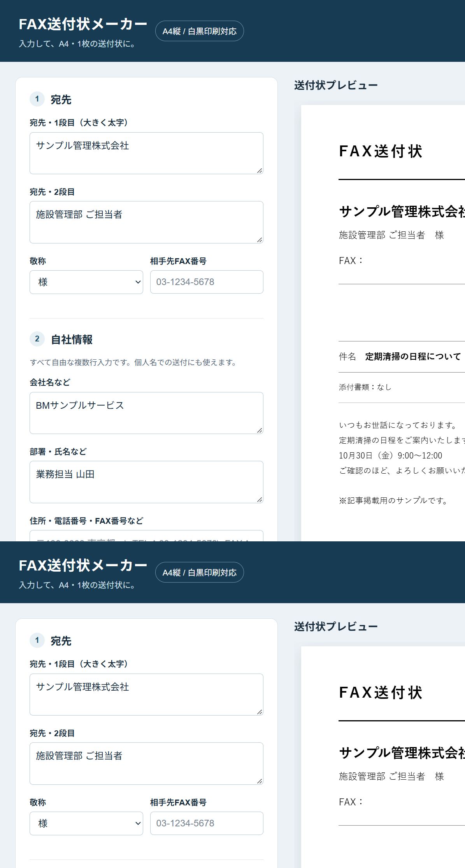Screen dimensions: 465x868
Task: Click the lower FAX送付状メーカー header title
Action: point(83,565)
